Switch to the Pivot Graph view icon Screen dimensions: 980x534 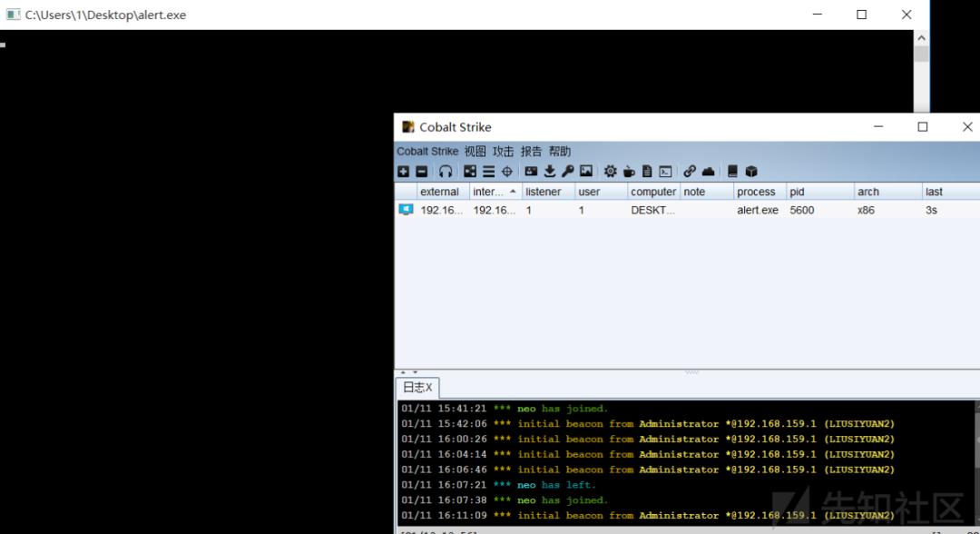(x=470, y=172)
